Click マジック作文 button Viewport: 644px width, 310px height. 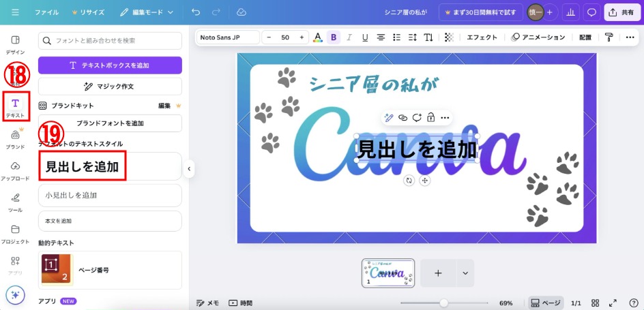[110, 87]
